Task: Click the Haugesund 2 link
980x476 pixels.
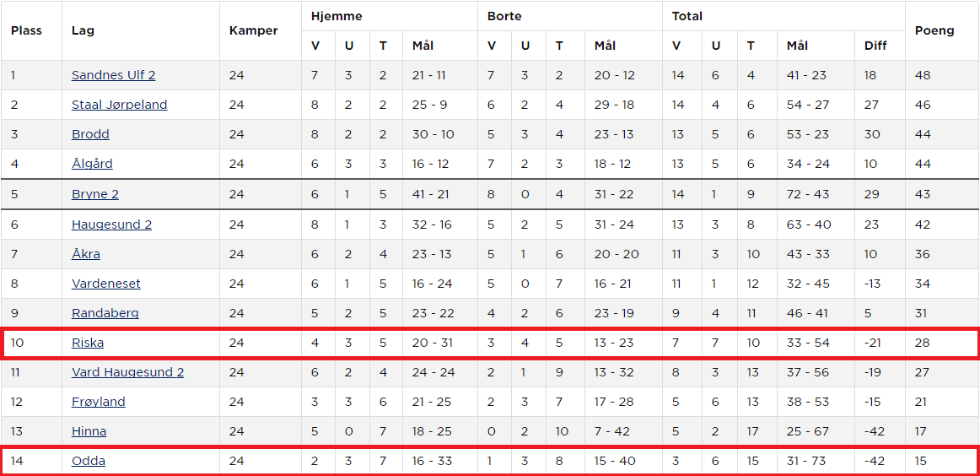Action: [111, 224]
